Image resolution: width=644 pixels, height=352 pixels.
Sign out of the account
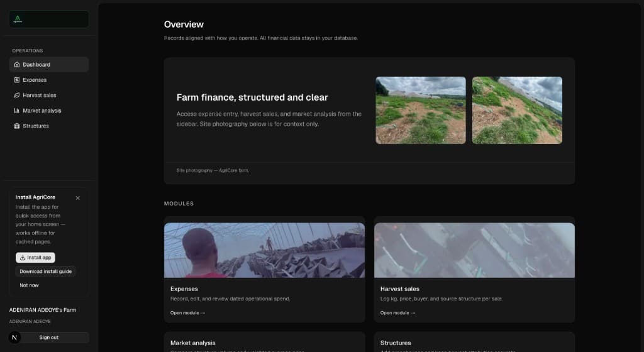(x=49, y=338)
